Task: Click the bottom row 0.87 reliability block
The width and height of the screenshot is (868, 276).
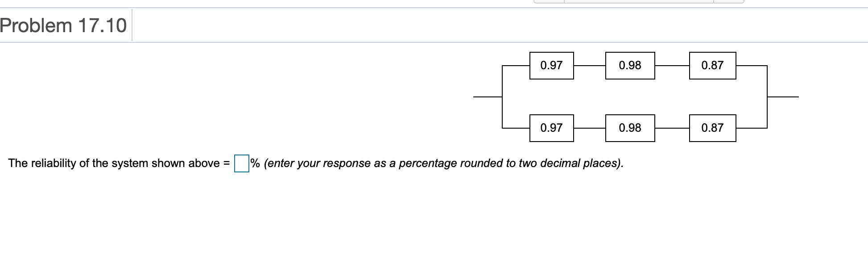Action: click(712, 128)
